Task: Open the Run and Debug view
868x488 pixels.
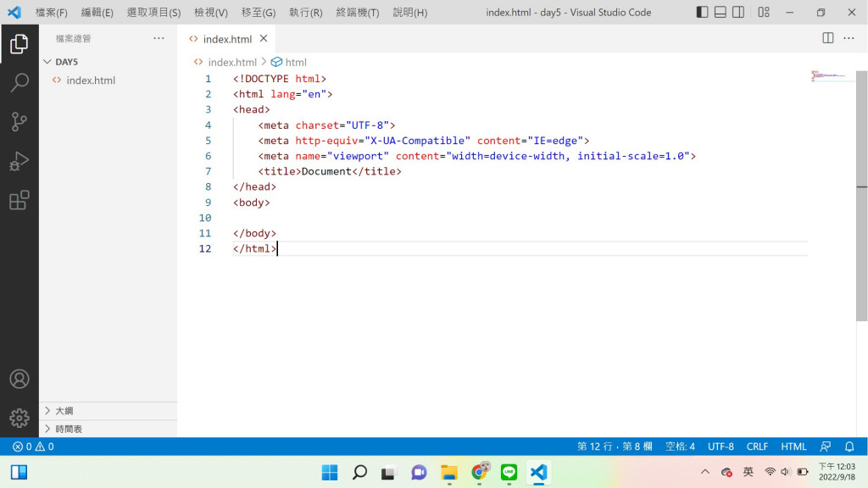Action: click(19, 161)
